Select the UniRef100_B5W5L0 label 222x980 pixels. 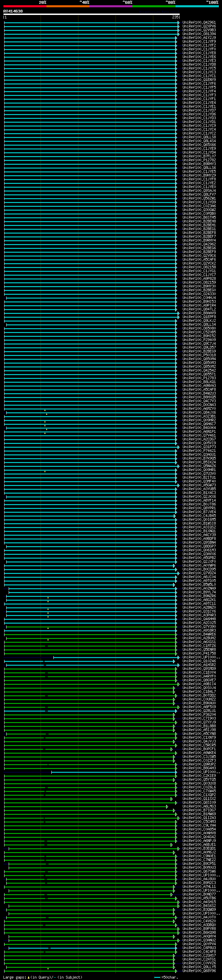pos(199,585)
